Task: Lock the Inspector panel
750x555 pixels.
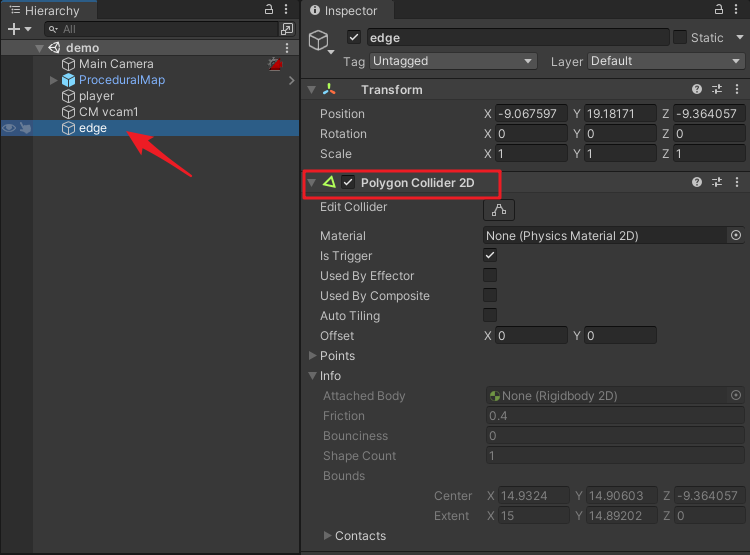Action: click(x=718, y=9)
